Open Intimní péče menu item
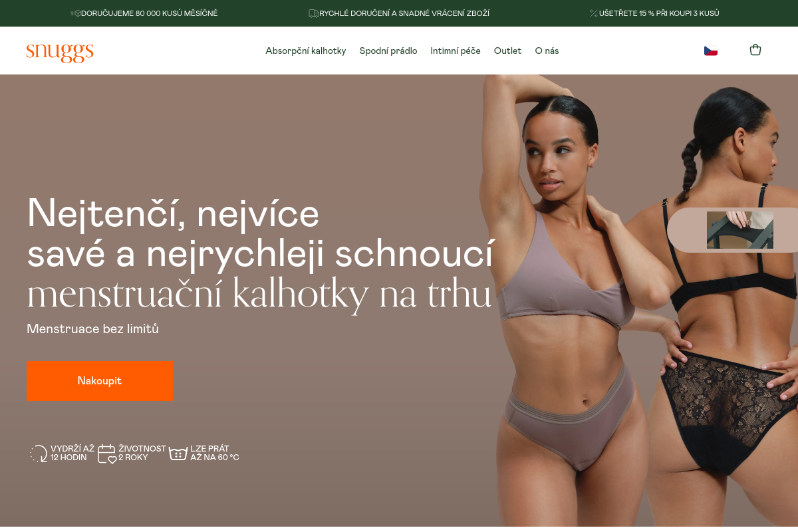 (456, 51)
